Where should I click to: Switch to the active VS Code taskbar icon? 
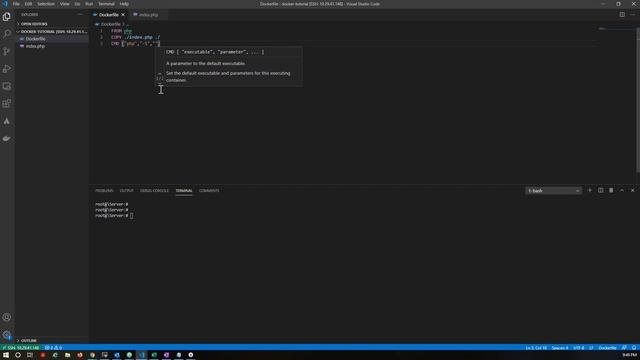click(142, 355)
